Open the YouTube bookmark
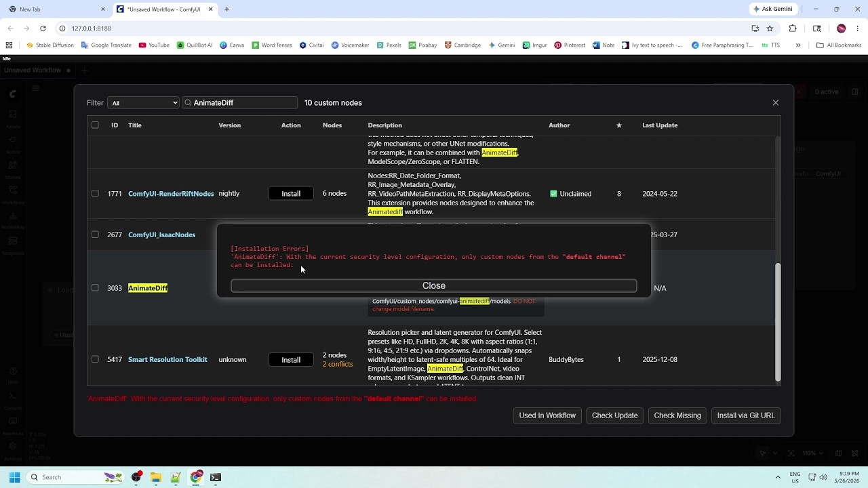Screen dimensions: 868x488 point(154,45)
